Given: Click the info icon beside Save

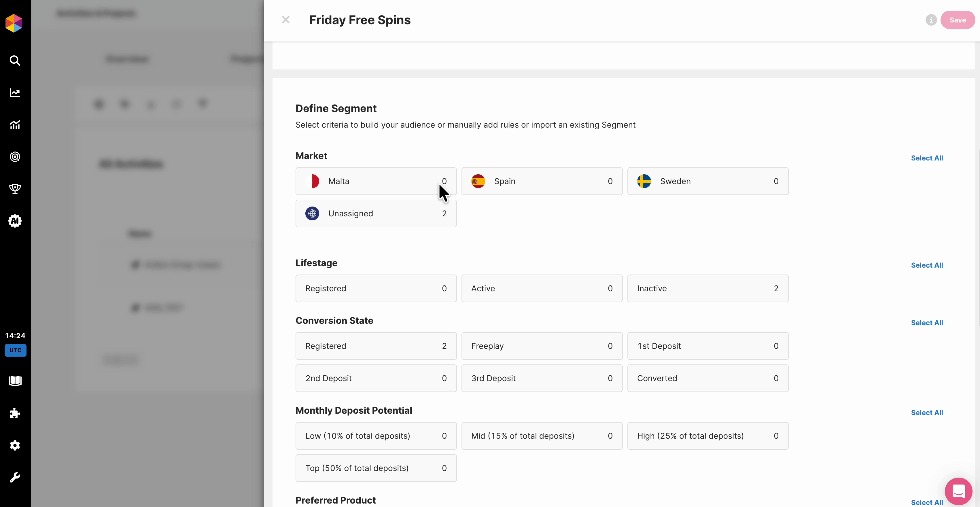Looking at the screenshot, I should (x=931, y=20).
